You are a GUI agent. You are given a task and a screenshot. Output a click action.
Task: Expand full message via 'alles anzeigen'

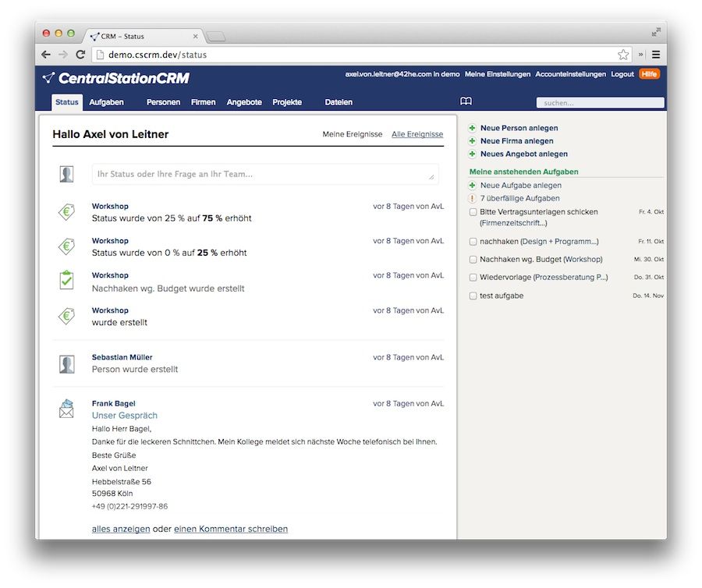(121, 529)
